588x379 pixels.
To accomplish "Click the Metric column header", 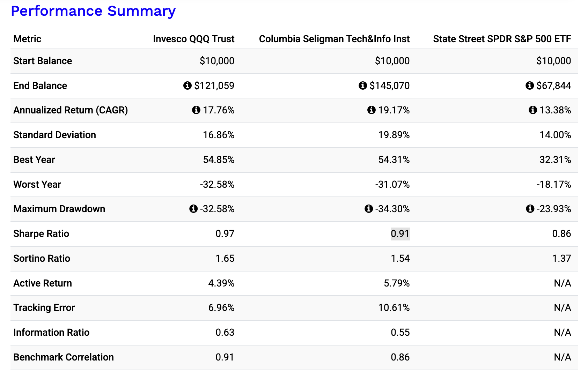I will (27, 39).
